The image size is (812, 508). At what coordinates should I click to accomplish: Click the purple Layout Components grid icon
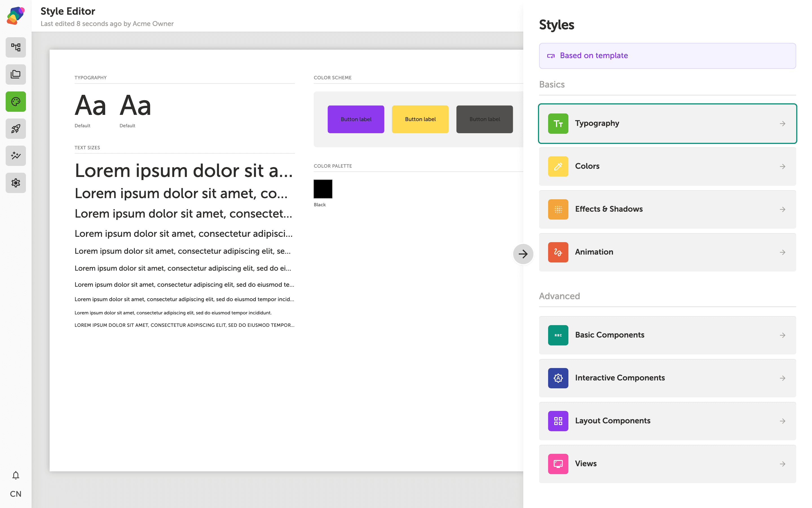click(x=558, y=421)
